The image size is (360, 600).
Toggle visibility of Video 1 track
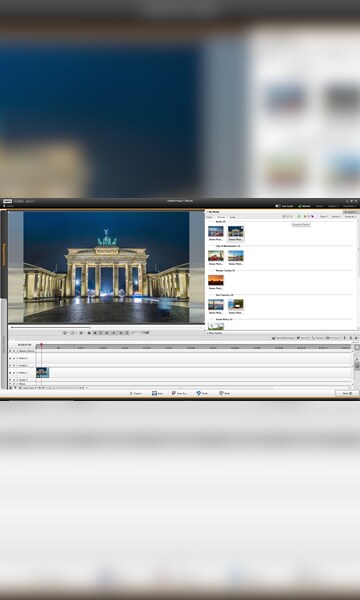[x=10, y=372]
